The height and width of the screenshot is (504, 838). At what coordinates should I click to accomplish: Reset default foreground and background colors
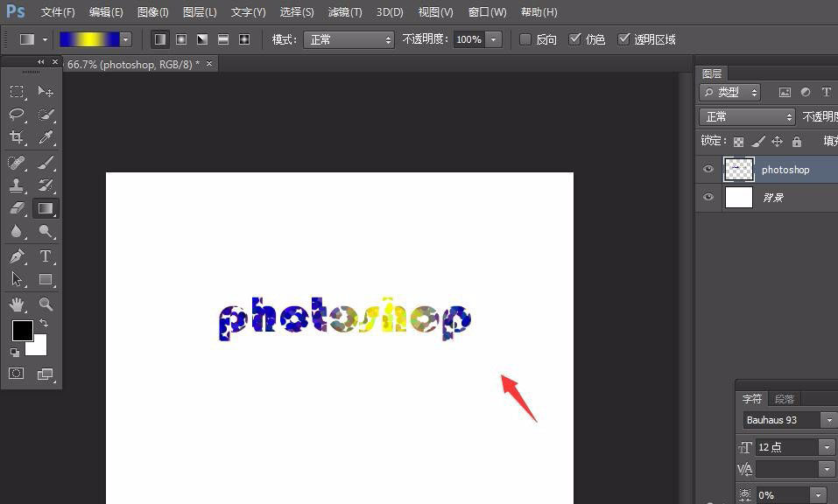[x=15, y=353]
